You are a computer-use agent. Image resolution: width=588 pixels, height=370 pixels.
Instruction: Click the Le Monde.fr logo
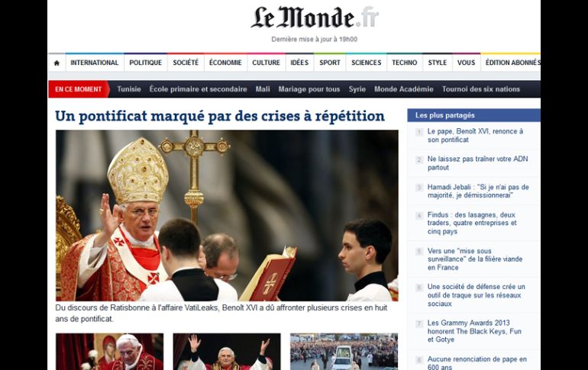tap(315, 18)
